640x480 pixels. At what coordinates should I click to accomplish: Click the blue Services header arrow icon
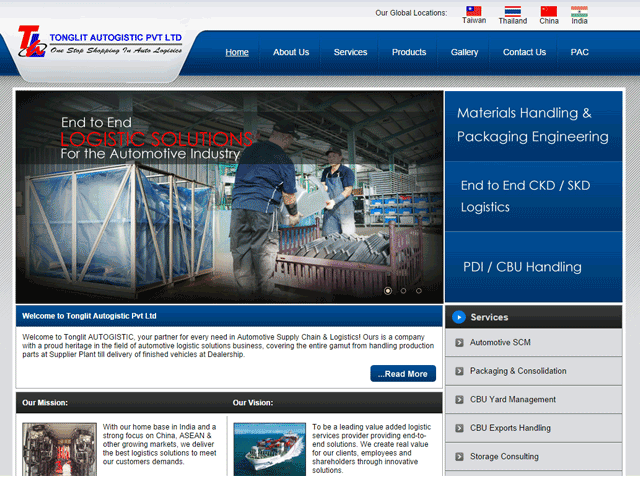(458, 317)
